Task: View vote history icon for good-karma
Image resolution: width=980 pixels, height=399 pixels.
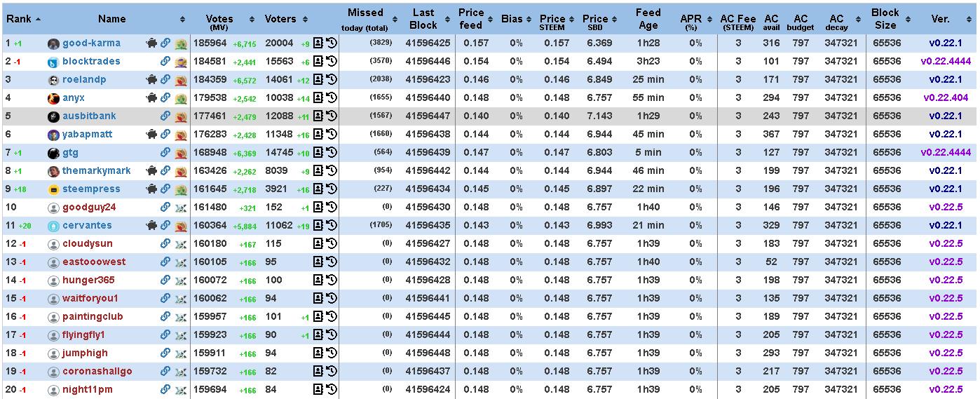Action: 332,43
